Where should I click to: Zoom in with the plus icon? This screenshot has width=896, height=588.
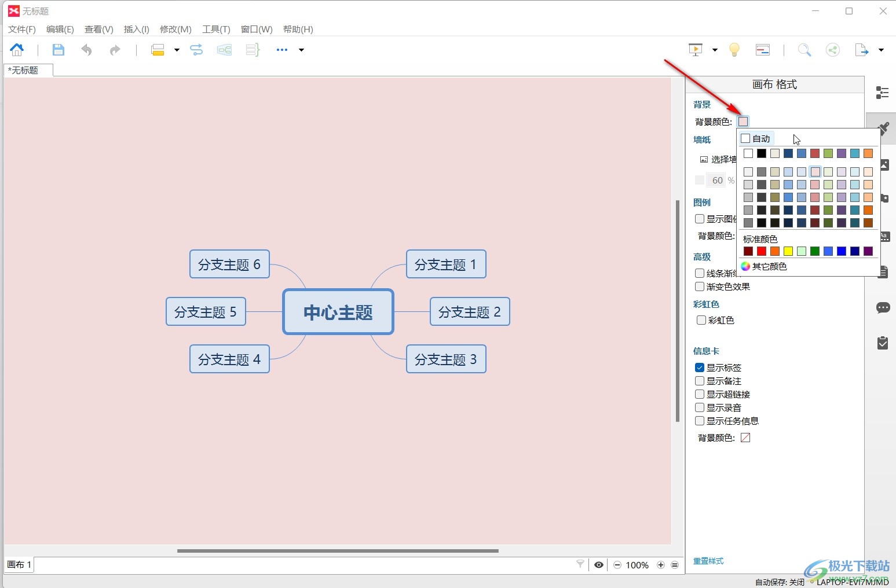coord(661,565)
